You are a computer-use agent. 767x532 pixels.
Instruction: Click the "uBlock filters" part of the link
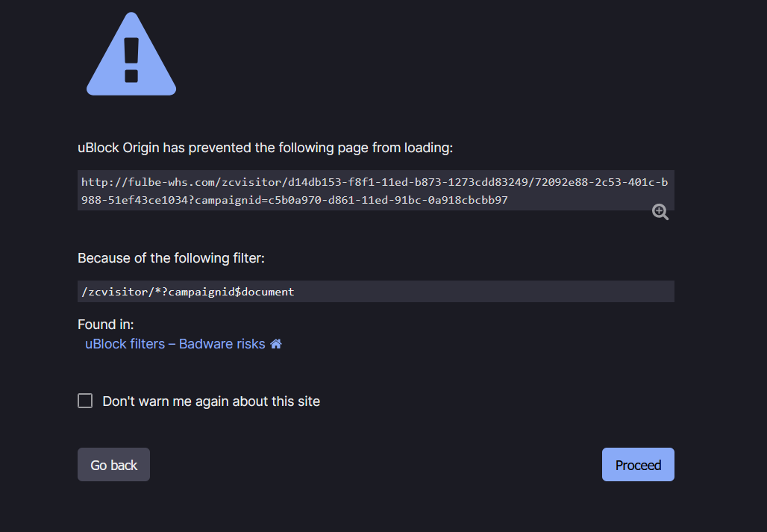click(125, 344)
